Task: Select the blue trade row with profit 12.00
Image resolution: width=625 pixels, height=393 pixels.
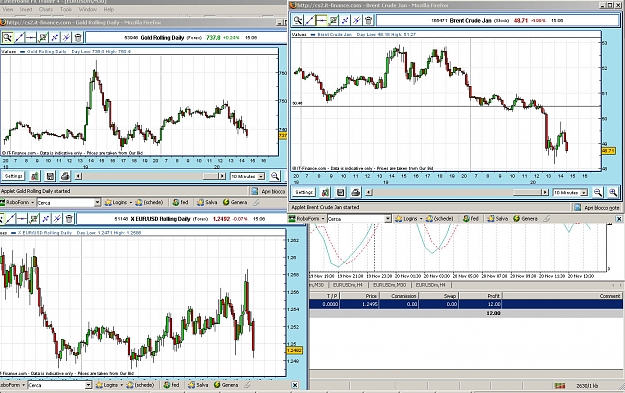Action: coord(466,304)
